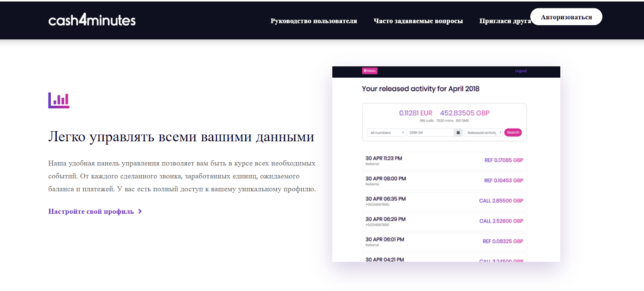Select "Пригласи друга" in the navigation bar
The width and height of the screenshot is (644, 291).
(505, 21)
